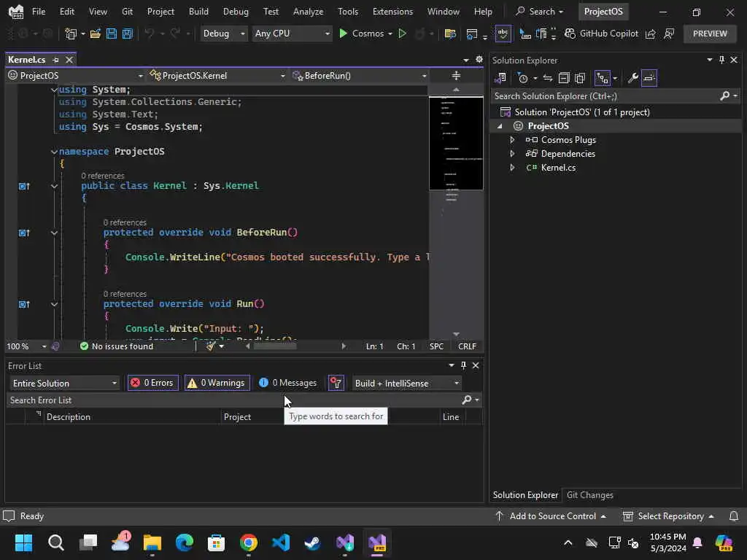747x560 pixels.
Task: Click the Share icon next to GitHub Copilot
Action: 650,34
